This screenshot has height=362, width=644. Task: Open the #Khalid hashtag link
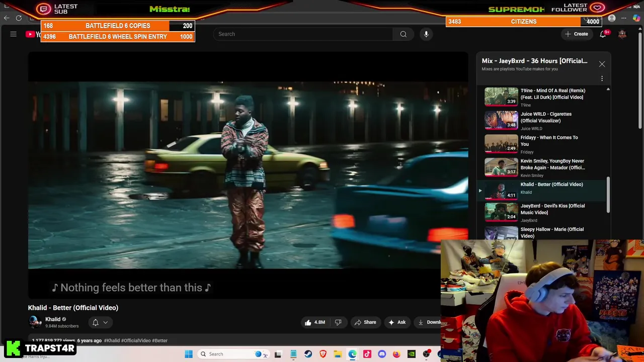112,340
